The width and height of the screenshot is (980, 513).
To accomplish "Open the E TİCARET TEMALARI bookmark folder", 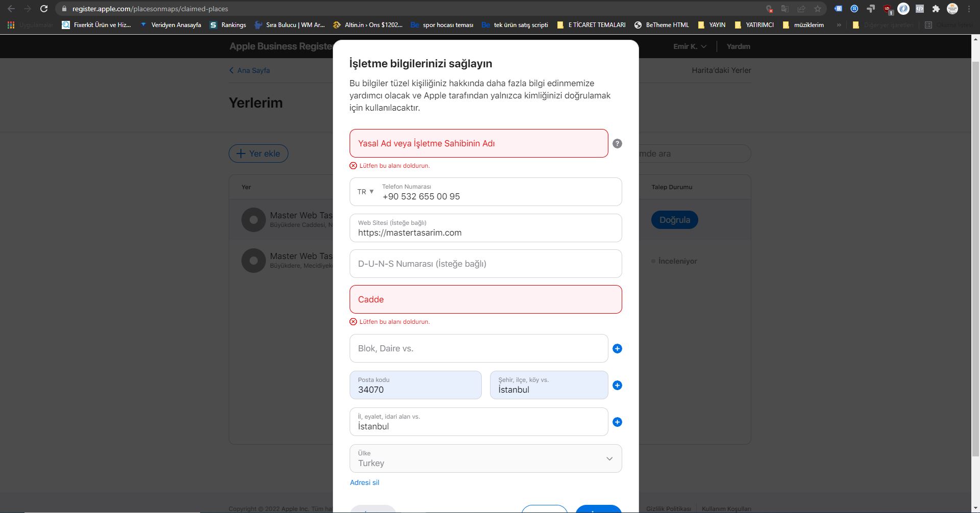I will [x=591, y=24].
